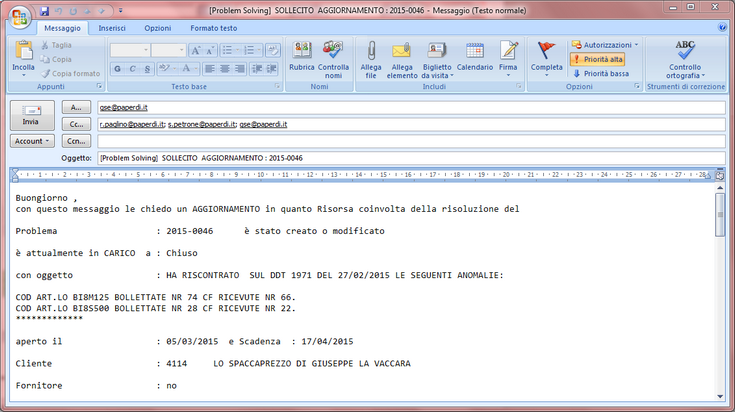Image resolution: width=735 pixels, height=412 pixels.
Task: Run Controllo ortografia spell check
Action: (x=685, y=60)
